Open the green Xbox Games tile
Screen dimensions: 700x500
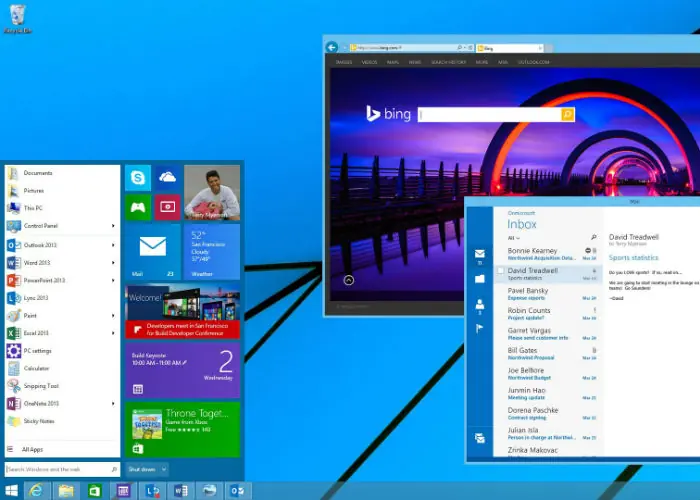pyautogui.click(x=138, y=207)
